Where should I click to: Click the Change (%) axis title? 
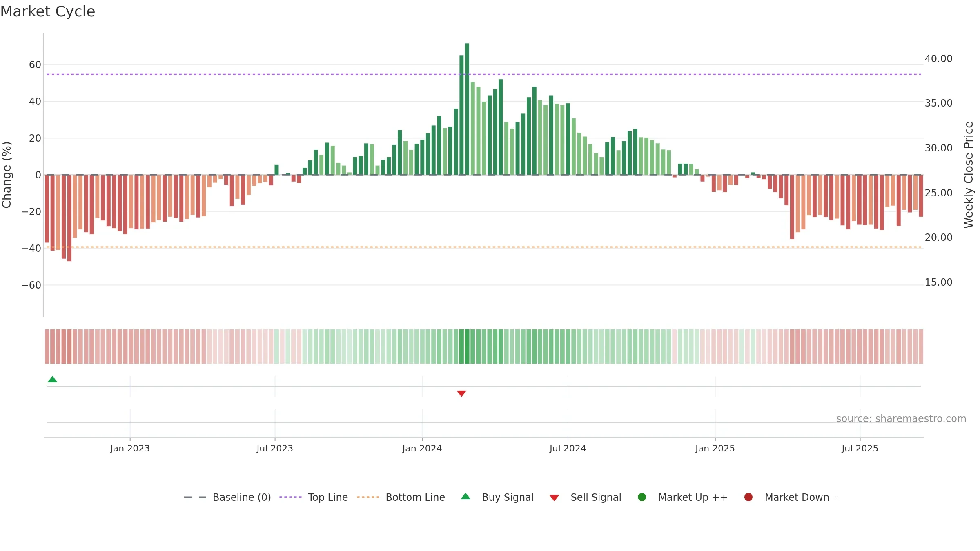tap(7, 175)
